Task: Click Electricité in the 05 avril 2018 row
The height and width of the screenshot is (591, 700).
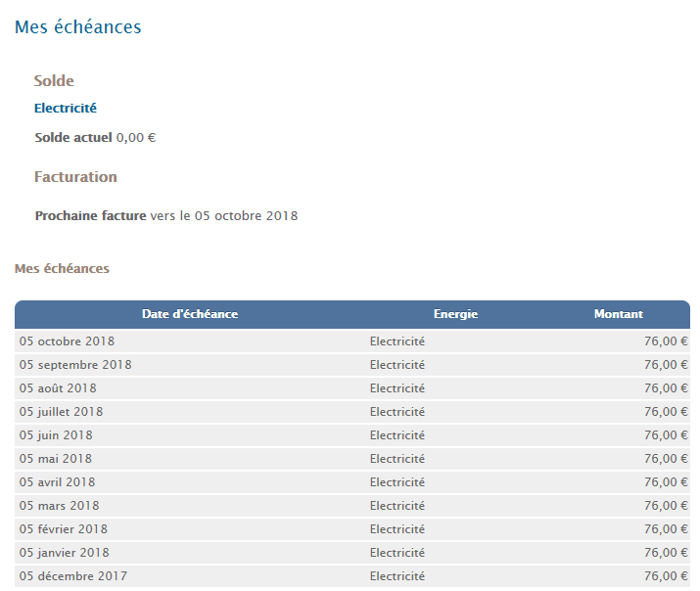Action: tap(397, 482)
